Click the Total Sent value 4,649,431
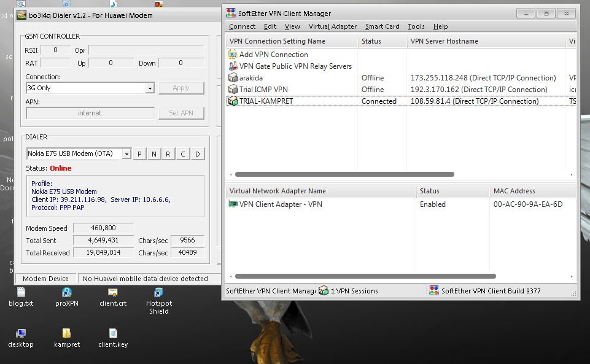 click(104, 240)
